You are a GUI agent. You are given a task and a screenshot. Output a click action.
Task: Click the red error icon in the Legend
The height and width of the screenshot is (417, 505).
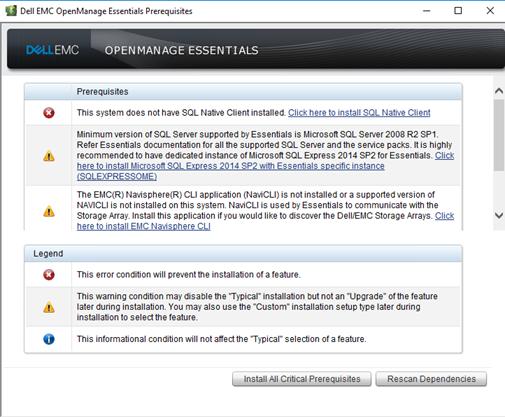49,275
